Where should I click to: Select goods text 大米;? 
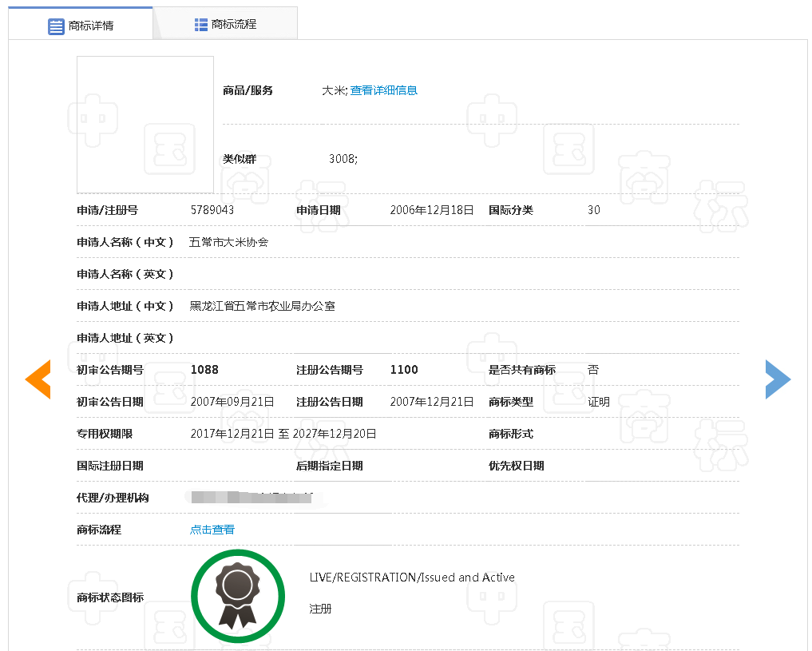(335, 90)
